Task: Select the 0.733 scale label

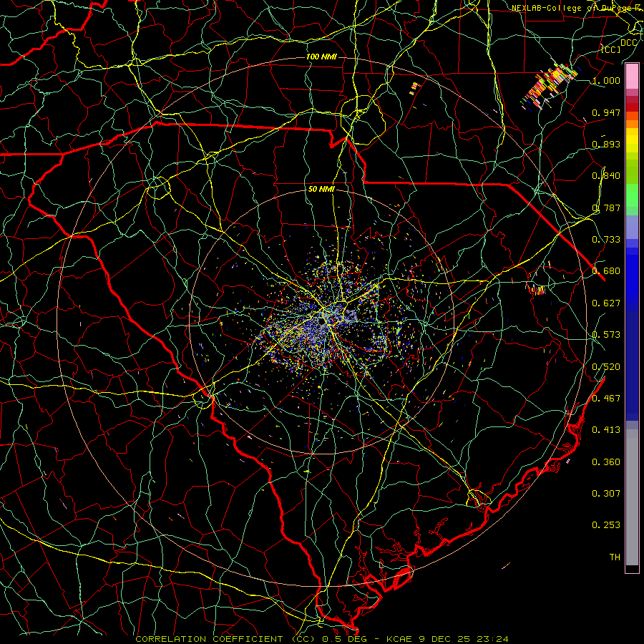Action: (x=606, y=240)
